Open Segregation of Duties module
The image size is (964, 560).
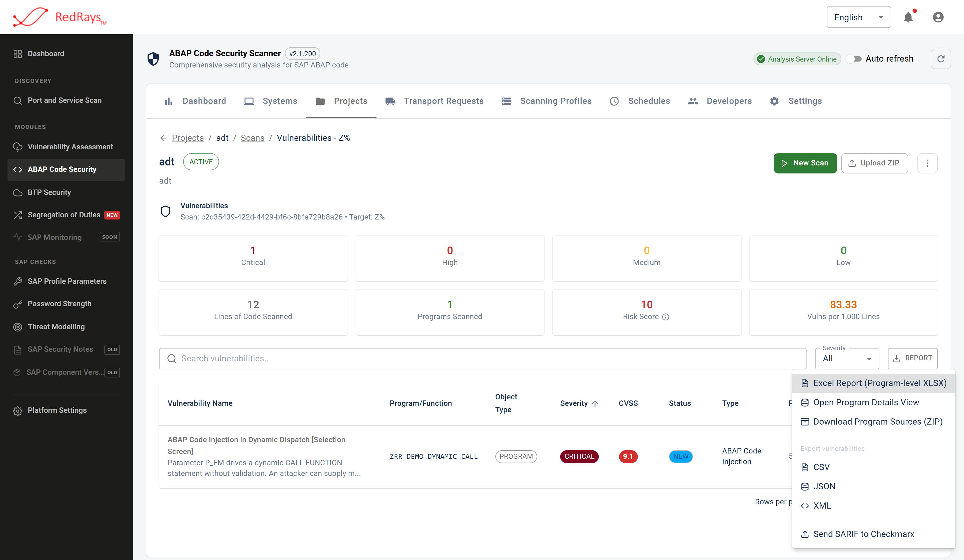coord(66,215)
